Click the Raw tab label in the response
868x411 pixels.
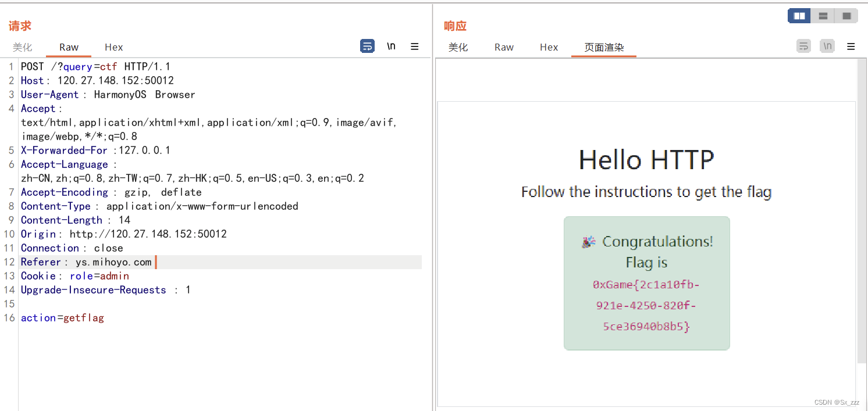tap(504, 47)
